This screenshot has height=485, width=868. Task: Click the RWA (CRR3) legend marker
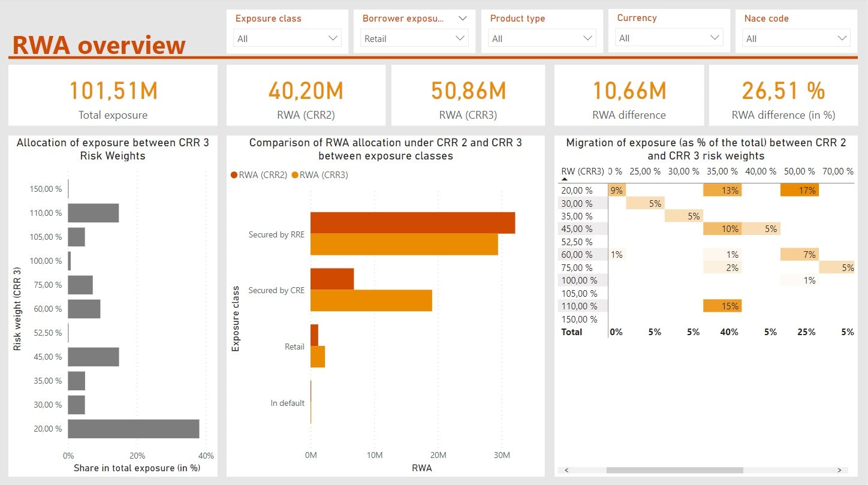point(294,175)
